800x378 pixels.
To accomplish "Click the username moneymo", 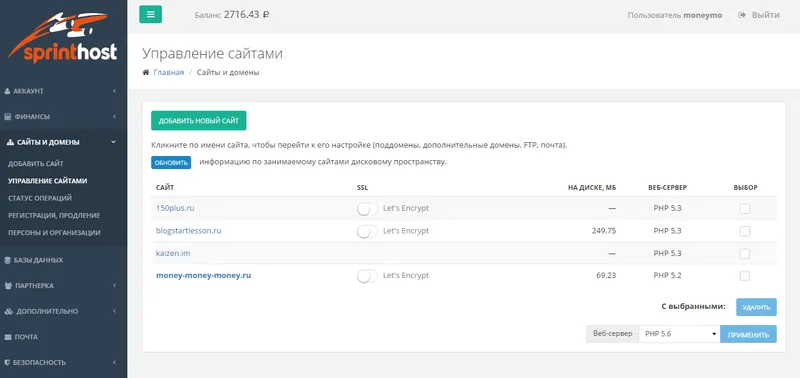I will (x=703, y=15).
